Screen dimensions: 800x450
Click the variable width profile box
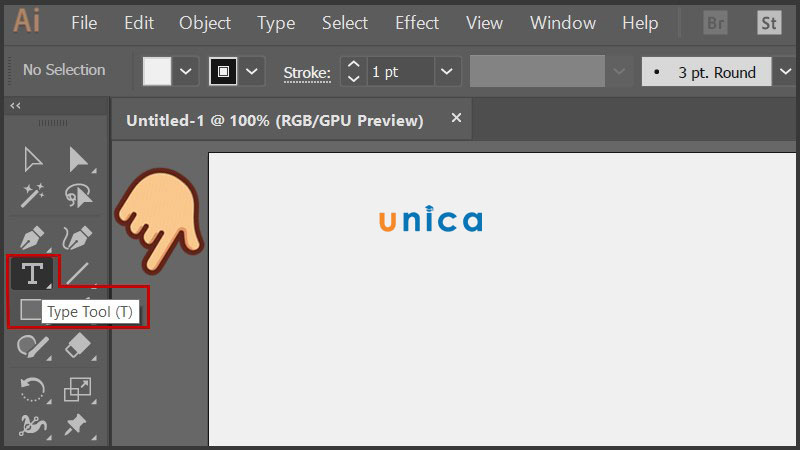(537, 71)
